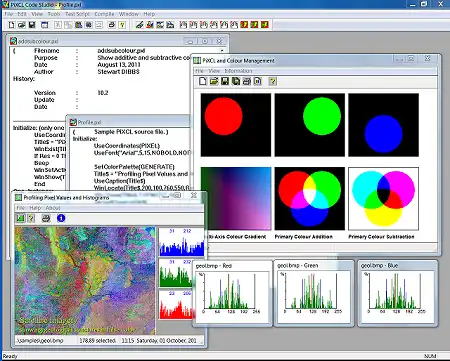This screenshot has height=361, width=450.
Task: Click the question mark icon in Profiling toolbar
Action: coord(31,218)
